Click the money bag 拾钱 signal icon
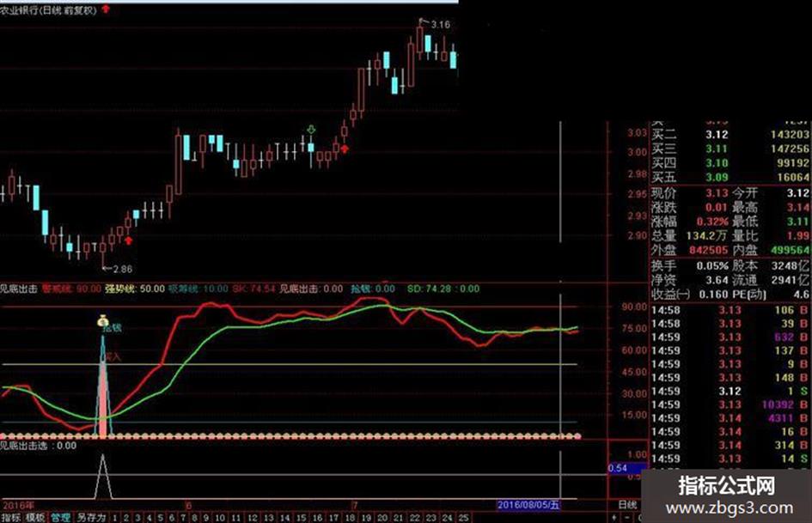 click(x=103, y=321)
